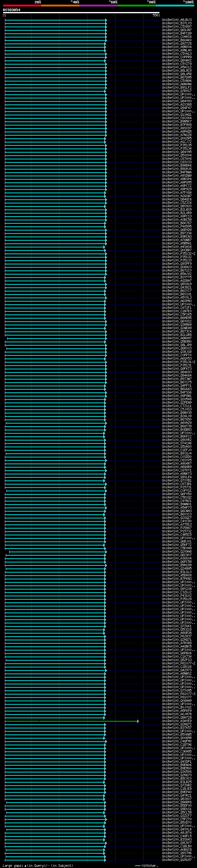Select the label UniRef100_Q2U549
Viewport: 197px width, 868px height.
(x=177, y=399)
